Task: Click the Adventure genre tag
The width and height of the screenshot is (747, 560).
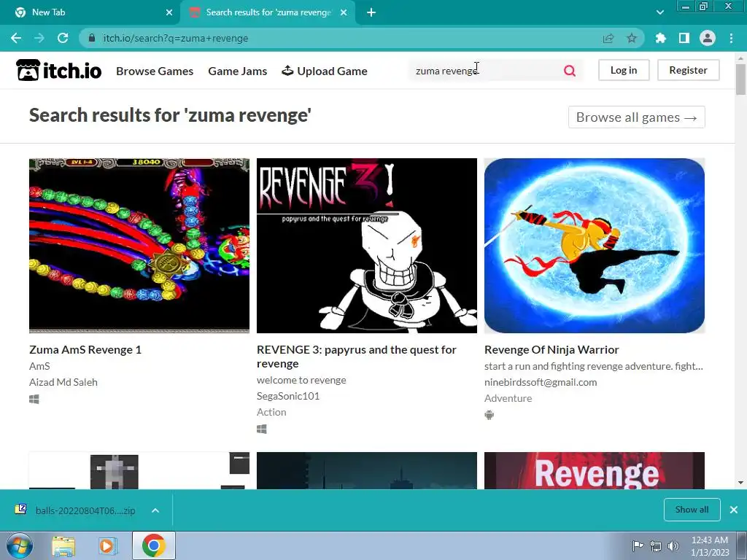Action: pyautogui.click(x=508, y=398)
